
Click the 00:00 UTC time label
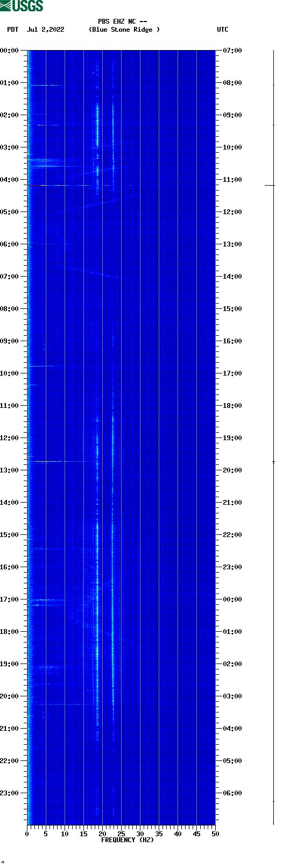(232, 599)
